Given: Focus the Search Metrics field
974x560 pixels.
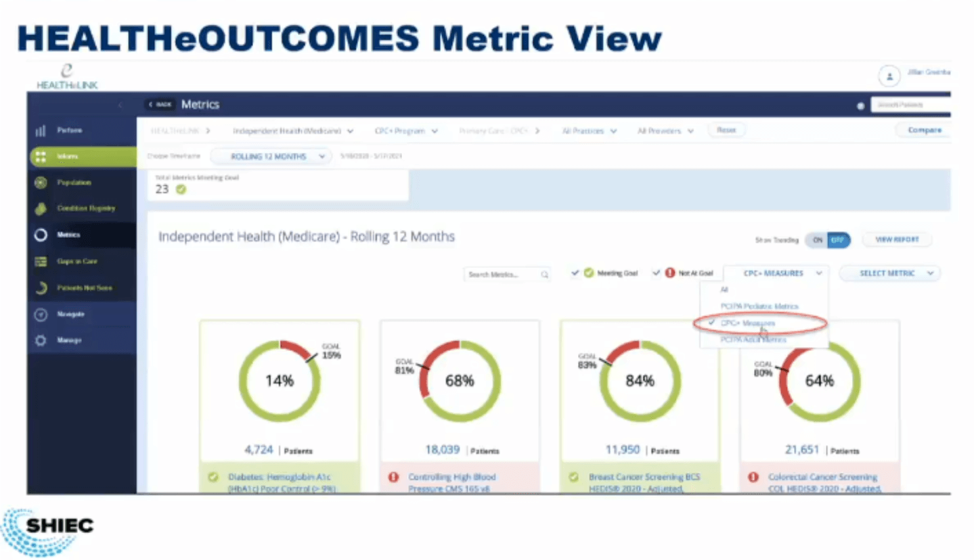Looking at the screenshot, I should 507,274.
